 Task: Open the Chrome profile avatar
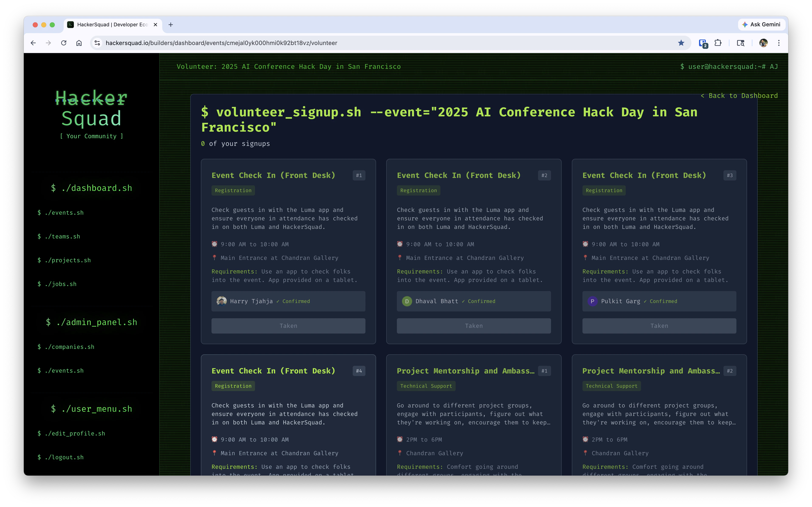click(x=763, y=43)
